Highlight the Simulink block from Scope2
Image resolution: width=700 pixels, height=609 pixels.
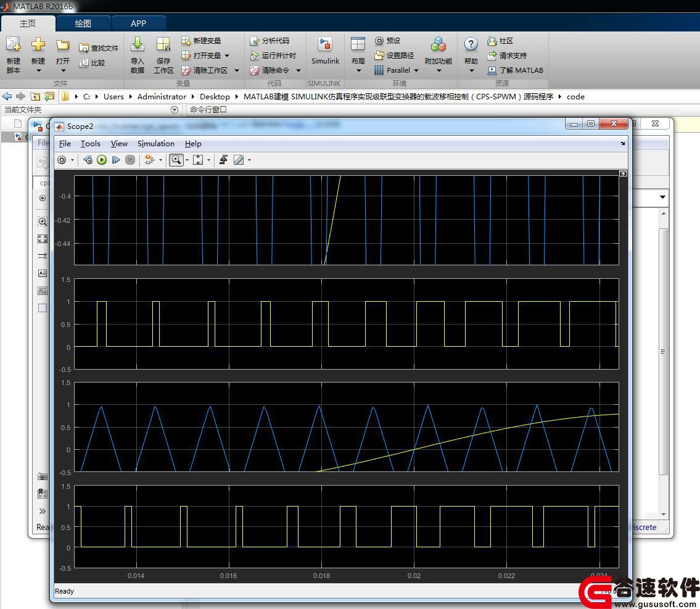149,160
